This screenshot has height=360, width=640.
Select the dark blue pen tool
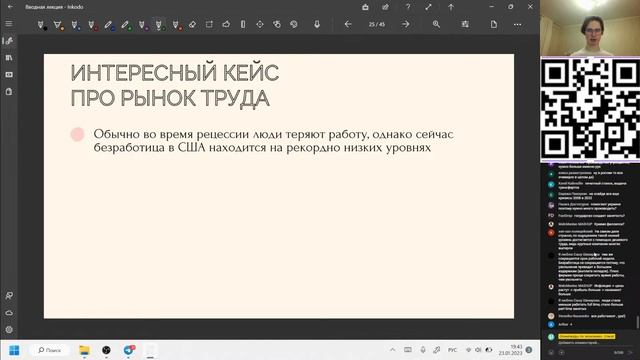coord(75,25)
